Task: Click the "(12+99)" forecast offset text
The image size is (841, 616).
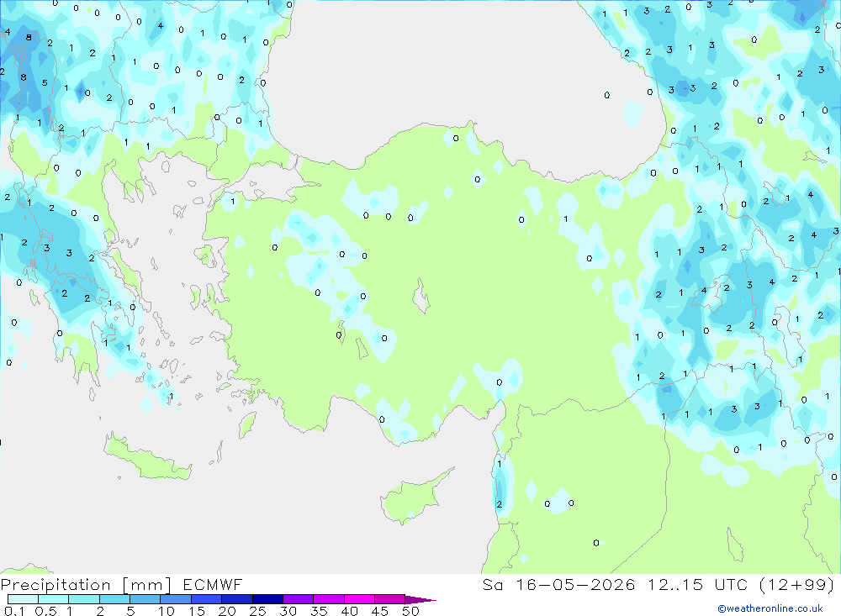Action: coord(797,584)
